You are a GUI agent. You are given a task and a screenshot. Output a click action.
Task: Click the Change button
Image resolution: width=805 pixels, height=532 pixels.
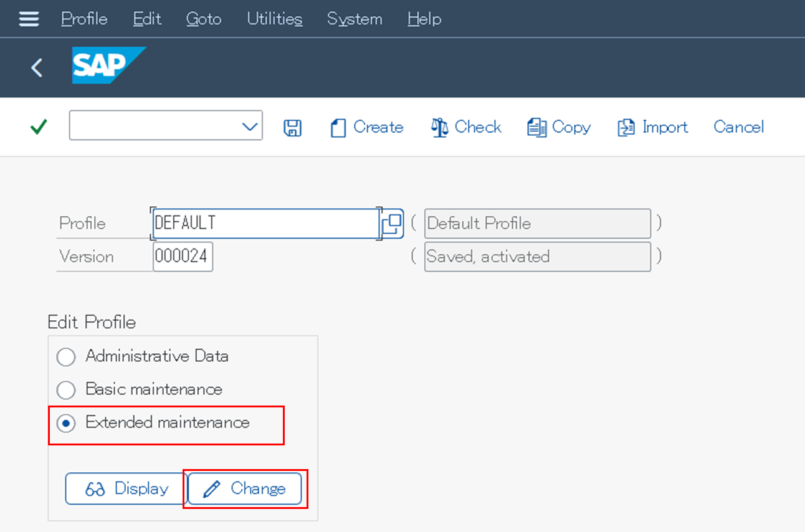coord(245,489)
